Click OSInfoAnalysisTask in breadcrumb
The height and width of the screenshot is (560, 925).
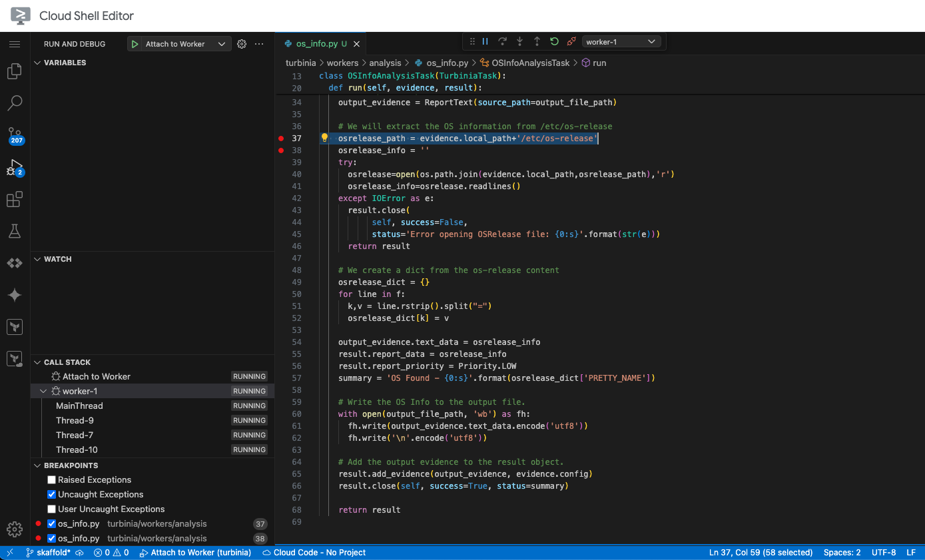[530, 63]
